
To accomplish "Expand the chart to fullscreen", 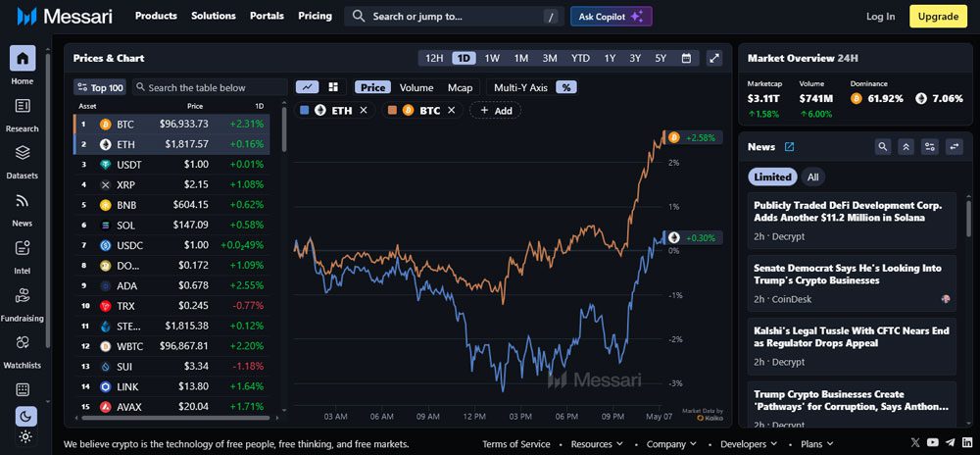I will tap(714, 58).
